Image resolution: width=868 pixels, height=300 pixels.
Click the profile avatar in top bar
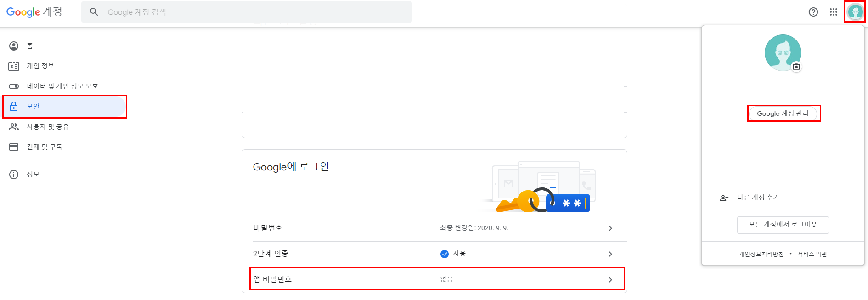pos(855,12)
